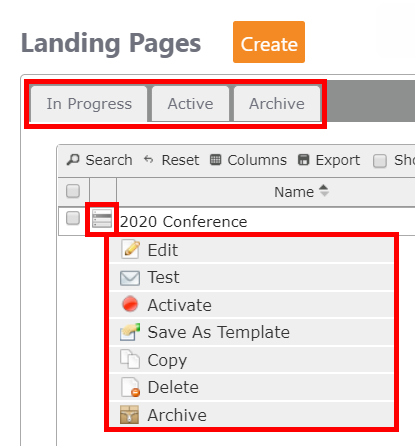
Task: Check the 2020 Conference row checkbox
Action: tap(73, 219)
